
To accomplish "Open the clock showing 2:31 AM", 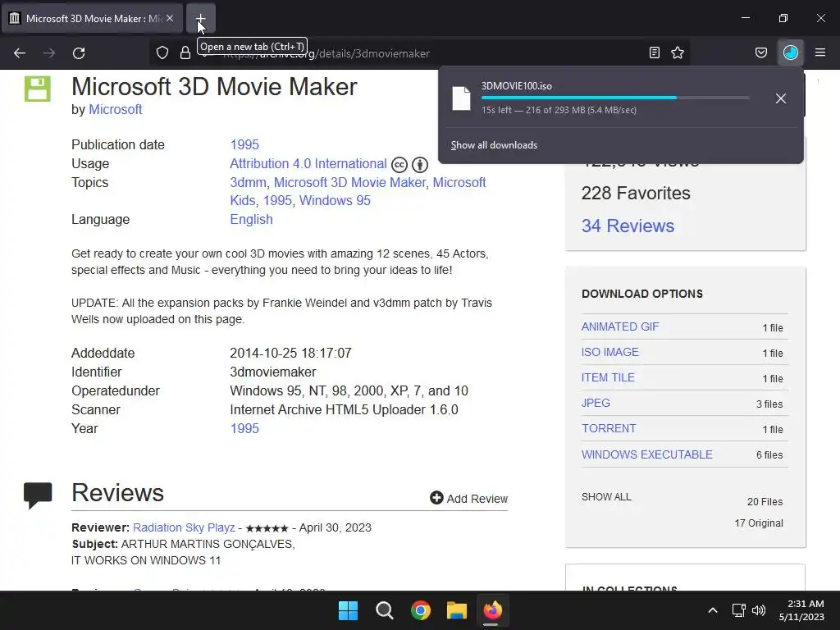I will tap(801, 610).
